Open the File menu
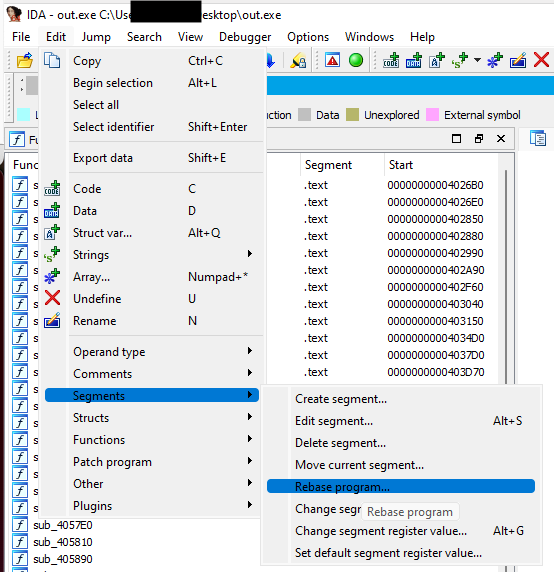554x572 pixels. coord(21,37)
